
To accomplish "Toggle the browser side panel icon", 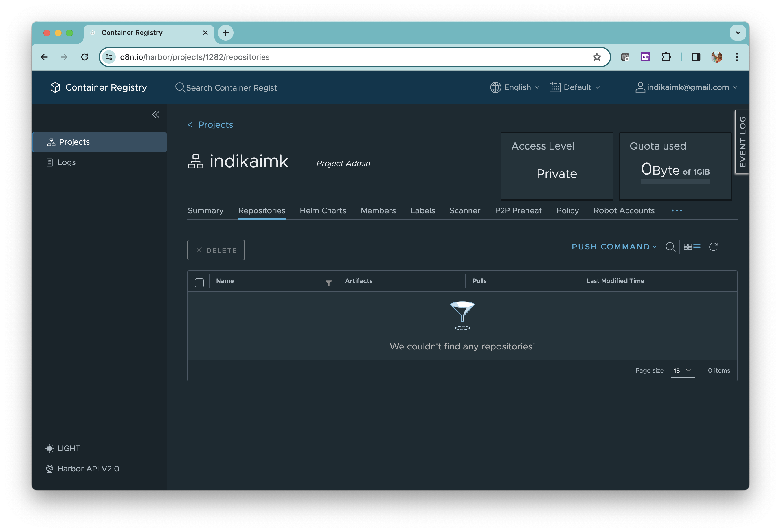I will [696, 57].
